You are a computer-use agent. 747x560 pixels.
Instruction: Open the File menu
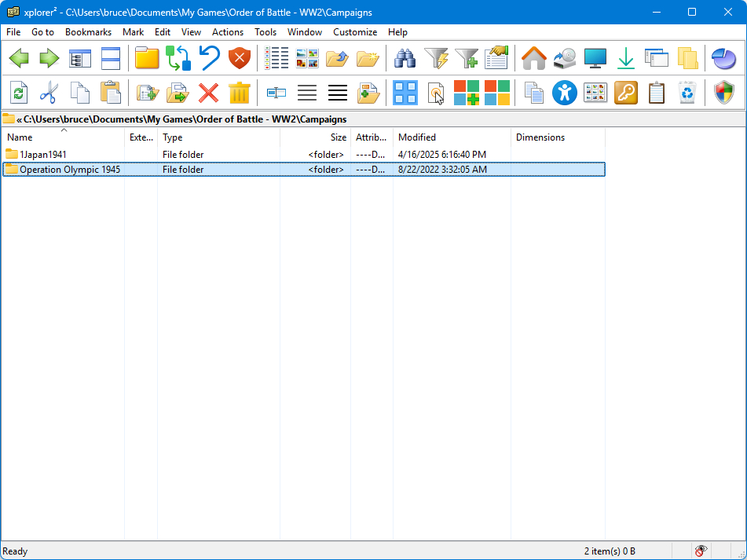(x=13, y=32)
